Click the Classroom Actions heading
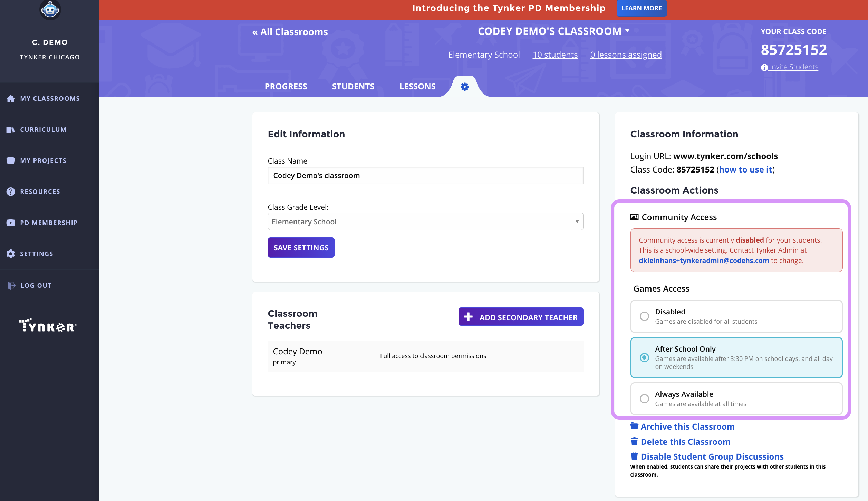 pyautogui.click(x=674, y=190)
